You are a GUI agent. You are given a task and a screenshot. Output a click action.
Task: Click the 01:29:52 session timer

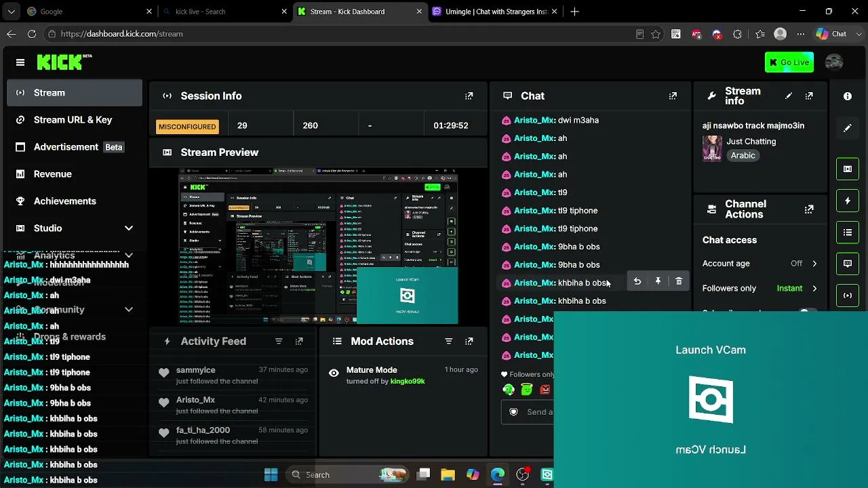[451, 125]
